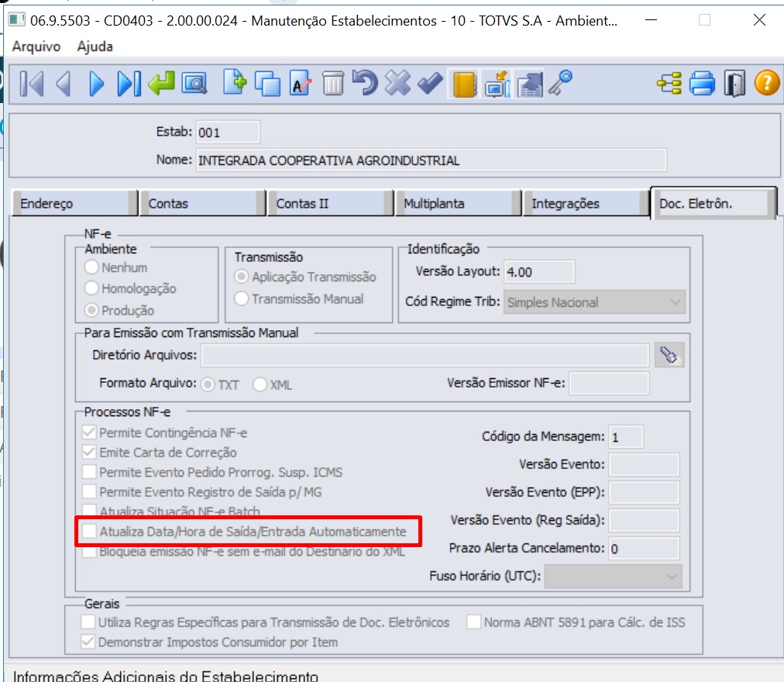The height and width of the screenshot is (682, 784).
Task: Open the Ajuda menu
Action: 95,46
